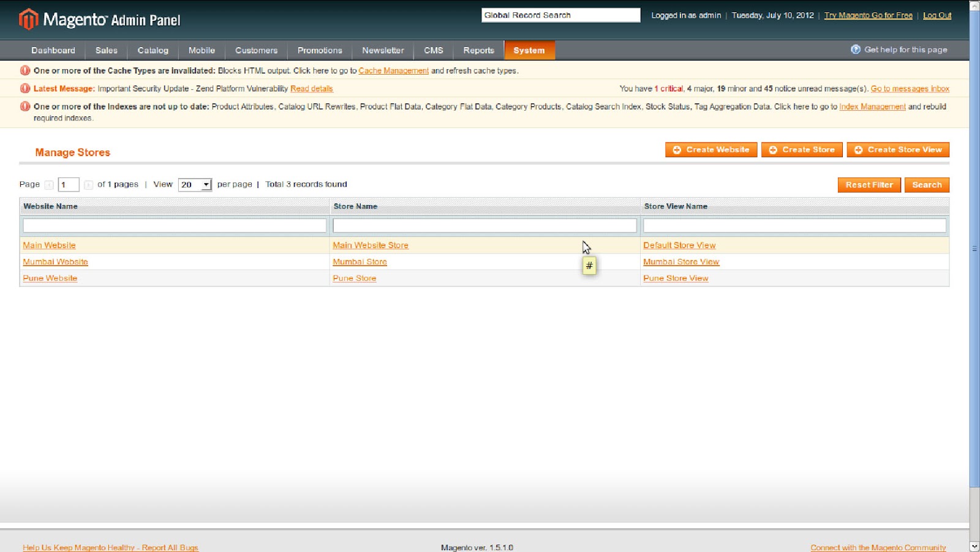980x552 pixels.
Task: Go to messages inbox link
Action: 910,89
